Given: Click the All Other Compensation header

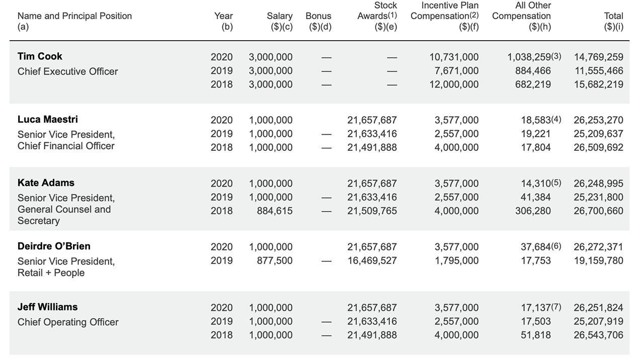Looking at the screenshot, I should 522,16.
